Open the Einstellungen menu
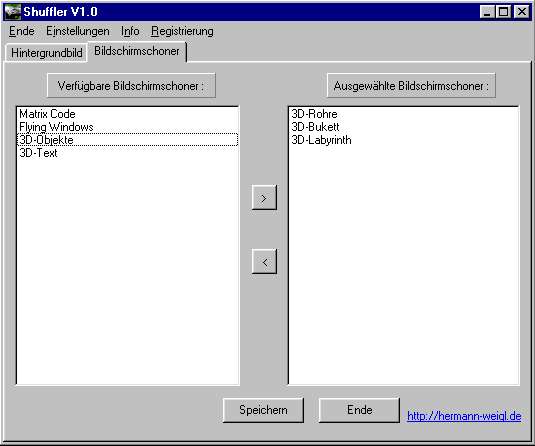The image size is (535, 446). (x=78, y=31)
